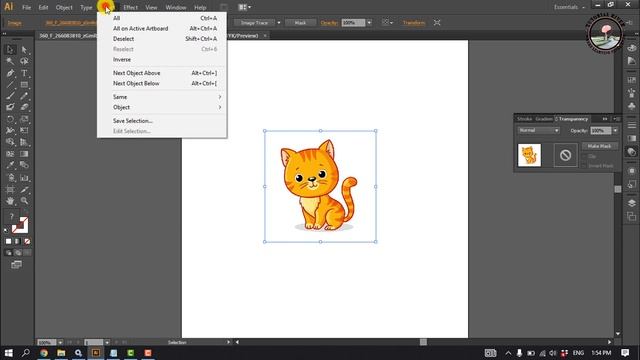Image resolution: width=640 pixels, height=360 pixels.
Task: Open the Effect menu
Action: [x=130, y=7]
